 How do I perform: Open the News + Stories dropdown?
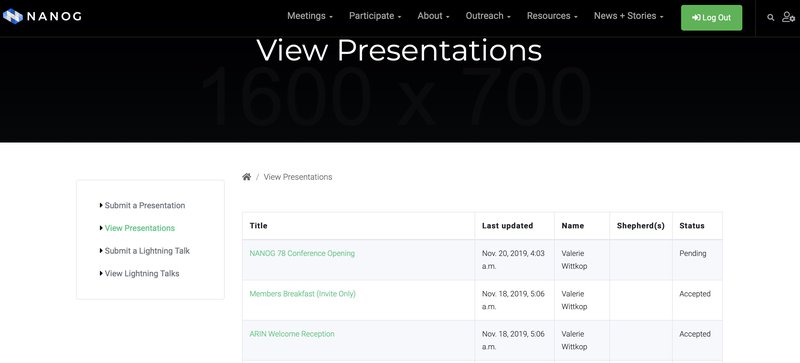point(629,16)
